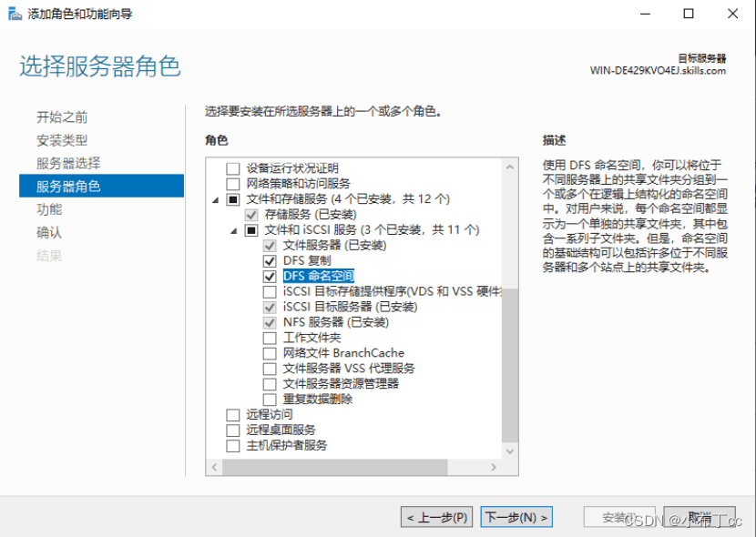Go to the 确认 step
The image size is (756, 537).
click(49, 233)
